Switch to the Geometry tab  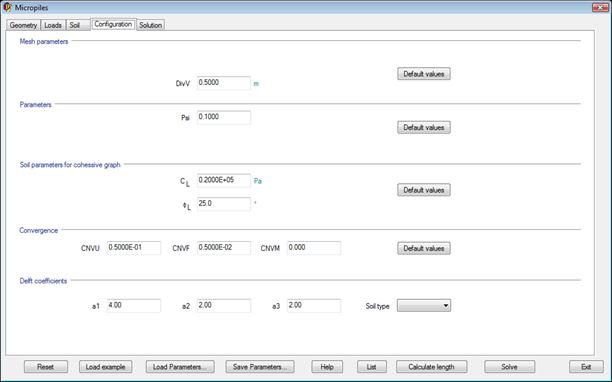[x=23, y=25]
